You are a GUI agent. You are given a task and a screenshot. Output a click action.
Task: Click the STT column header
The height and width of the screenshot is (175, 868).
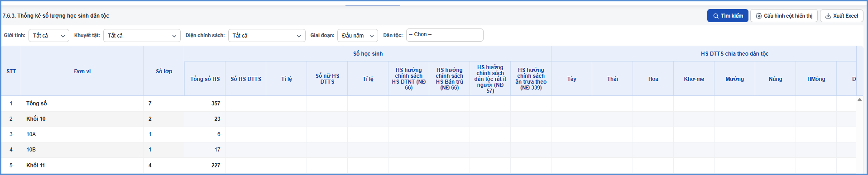11,71
